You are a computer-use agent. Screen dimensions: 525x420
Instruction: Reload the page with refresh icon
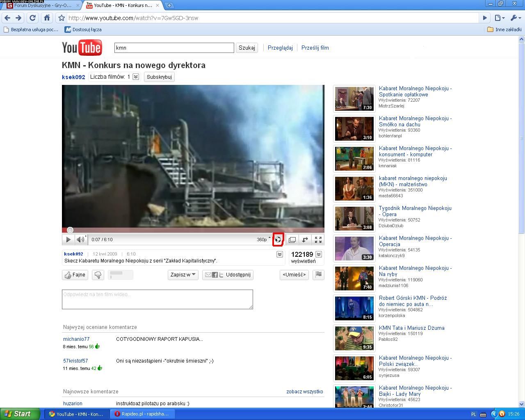point(32,18)
